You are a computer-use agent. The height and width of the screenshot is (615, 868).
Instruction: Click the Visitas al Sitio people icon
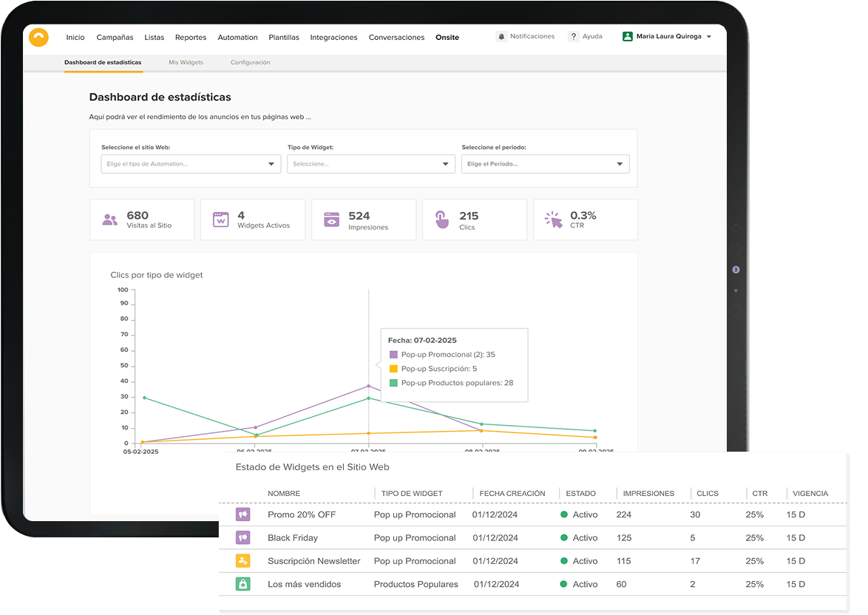(x=110, y=220)
